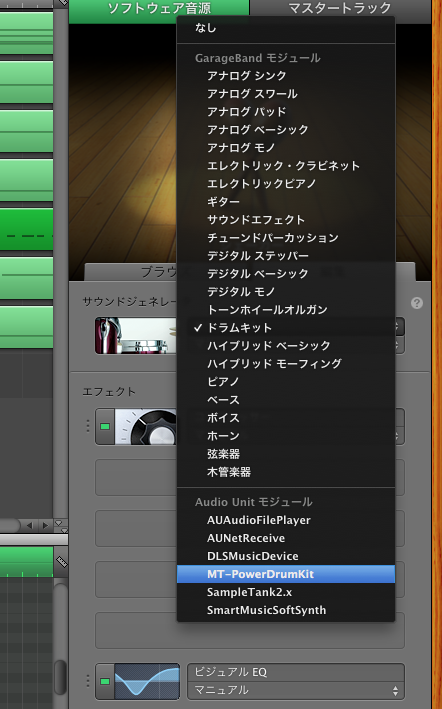The height and width of the screenshot is (709, 442).
Task: Select サウンドエフェクト generator
Action: coord(286,220)
